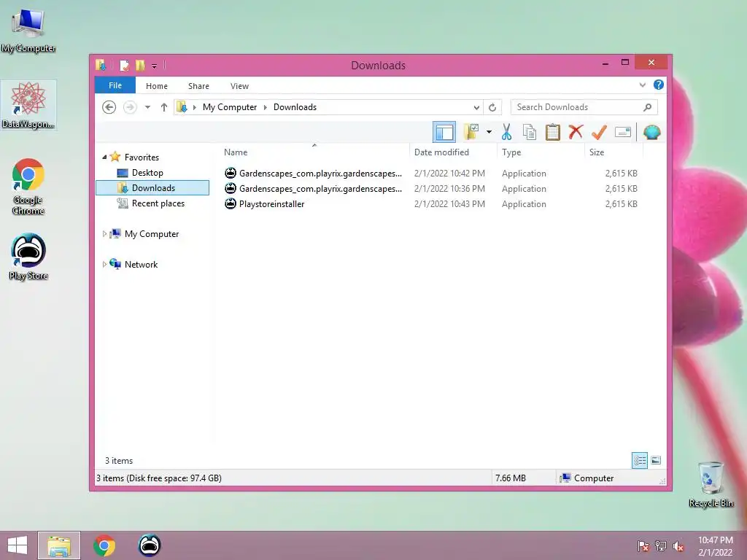The height and width of the screenshot is (560, 747).
Task: Go up one folder level
Action: click(x=164, y=107)
